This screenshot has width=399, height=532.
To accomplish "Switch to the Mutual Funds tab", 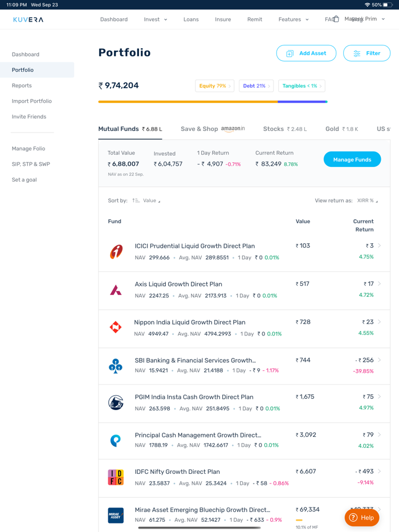I will pos(130,129).
